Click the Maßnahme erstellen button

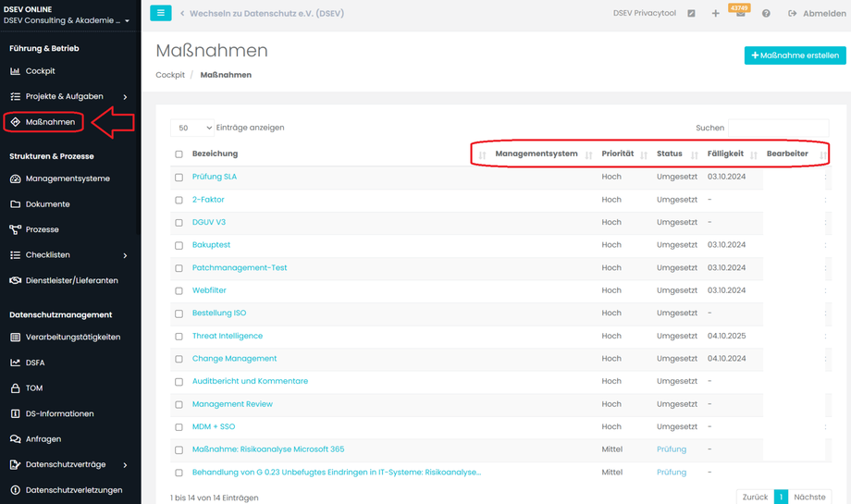click(x=795, y=55)
